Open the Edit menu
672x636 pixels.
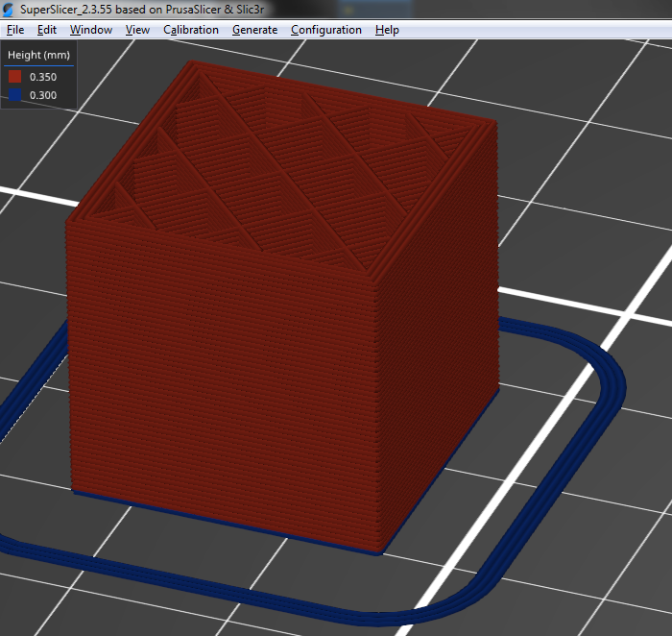point(47,30)
